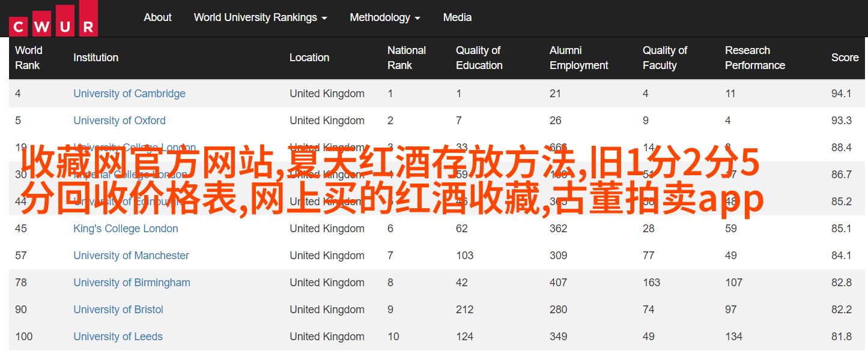868x351 pixels.
Task: Open University of Bristol link
Action: pos(118,310)
